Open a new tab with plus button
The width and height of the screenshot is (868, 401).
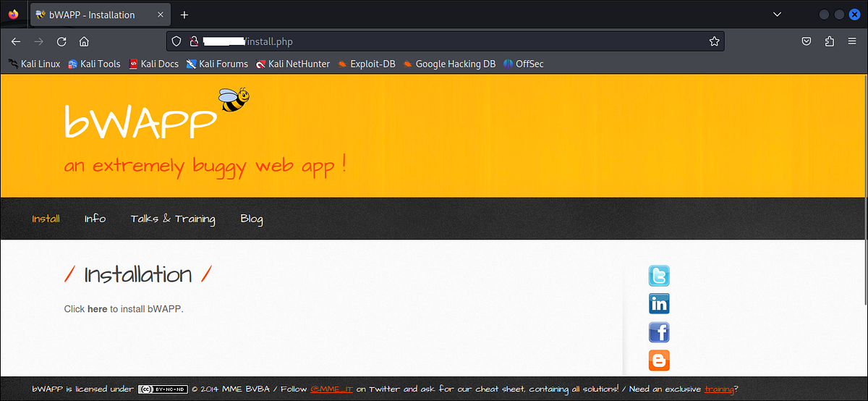click(x=184, y=14)
